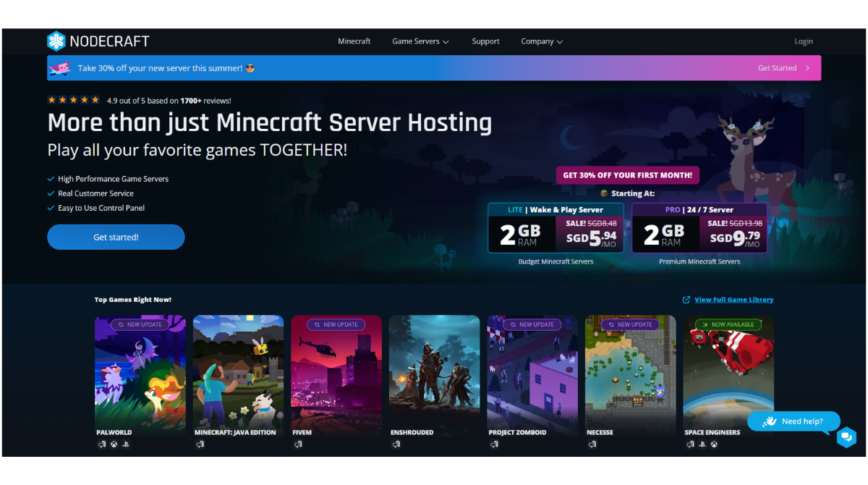Open the Minecraft nav item
Screen dimensions: 868x485
pos(354,41)
